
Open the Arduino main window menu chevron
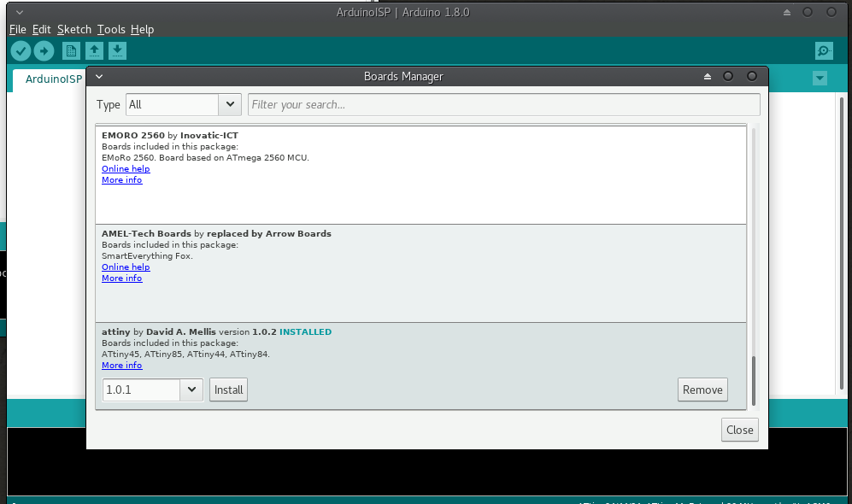[20, 13]
